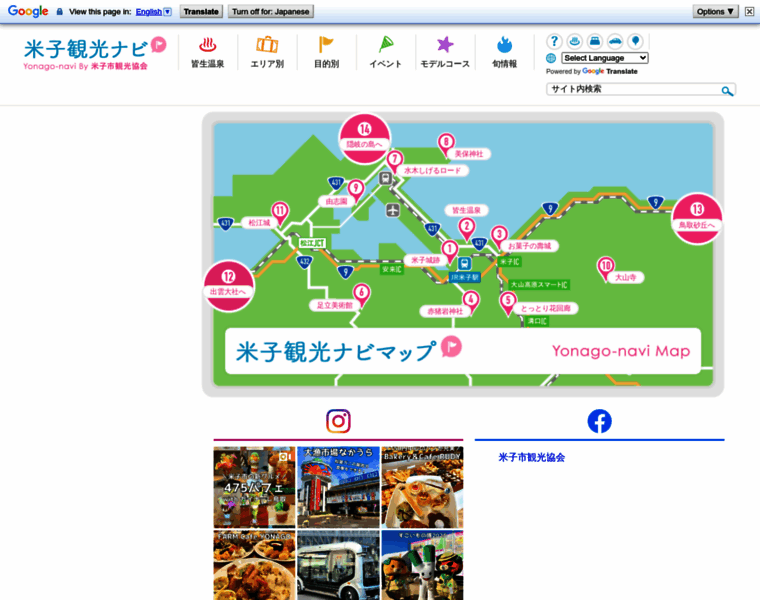Click the 米子観光ナビ site logo
Viewport: 760px width, 600px height.
coord(95,53)
